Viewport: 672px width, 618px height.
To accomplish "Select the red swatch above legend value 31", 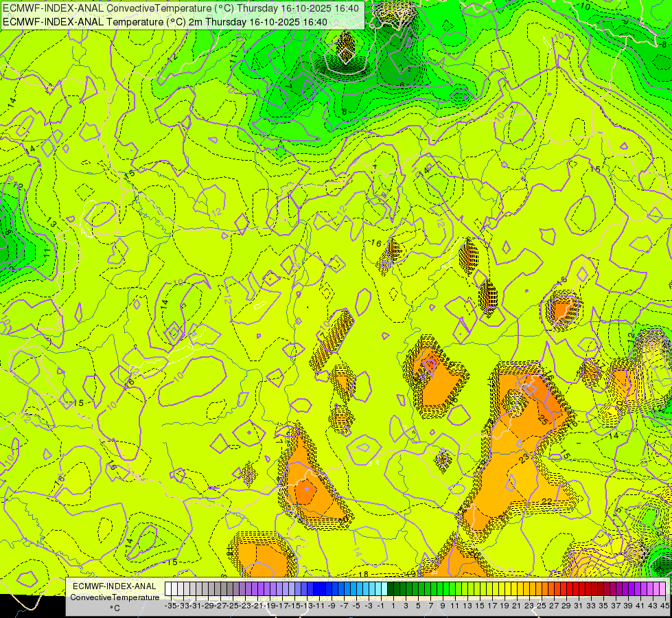I will click(576, 588).
